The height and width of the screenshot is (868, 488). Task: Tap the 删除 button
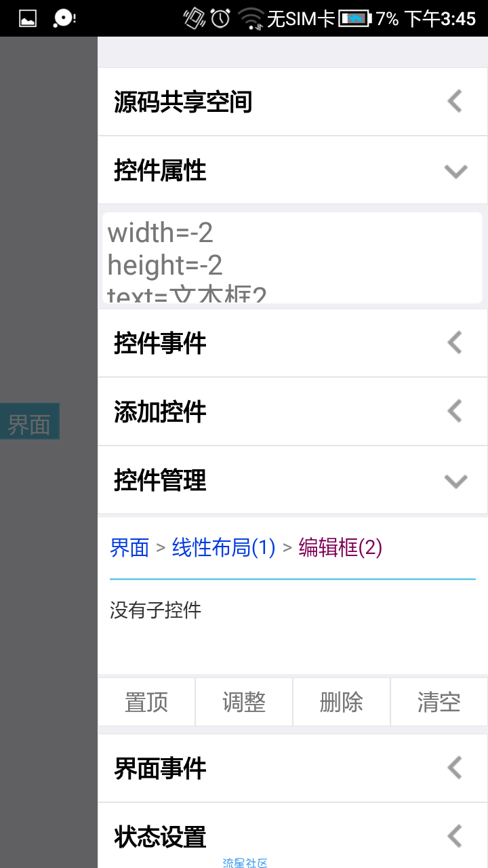pos(342,702)
